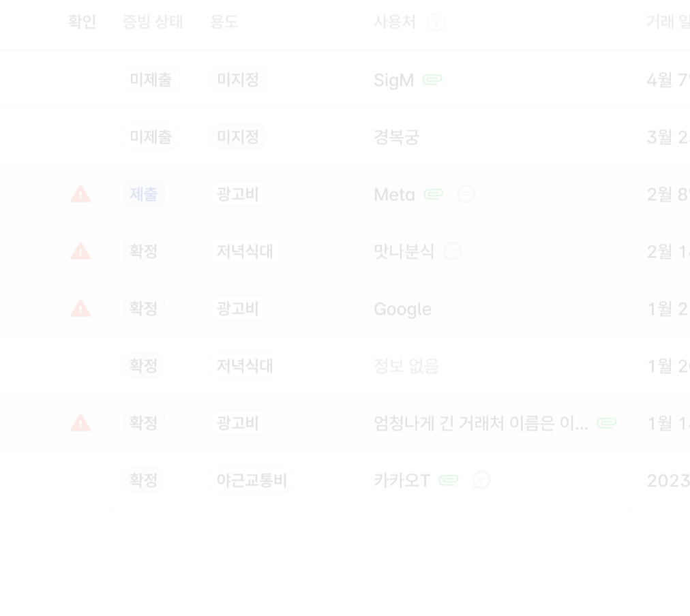Click the attachment icon on the long vendor name row
The width and height of the screenshot is (690, 616).
point(607,423)
